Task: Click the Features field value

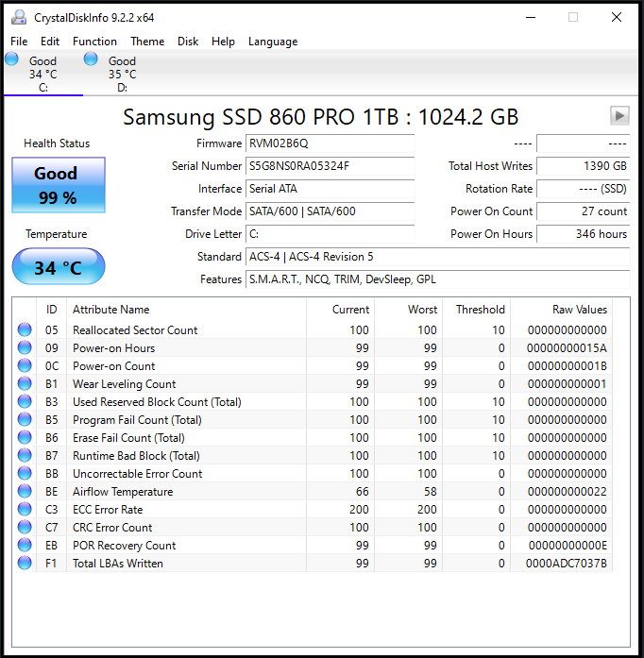Action: pyautogui.click(x=438, y=279)
